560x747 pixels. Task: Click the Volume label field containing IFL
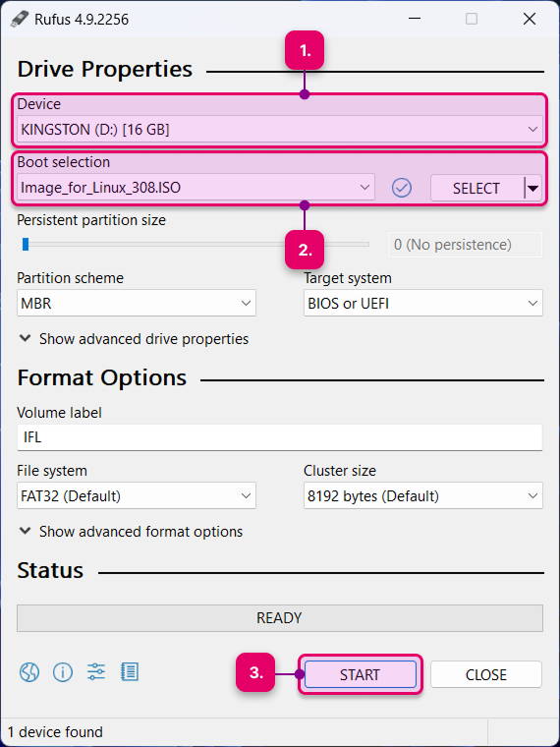coord(280,437)
